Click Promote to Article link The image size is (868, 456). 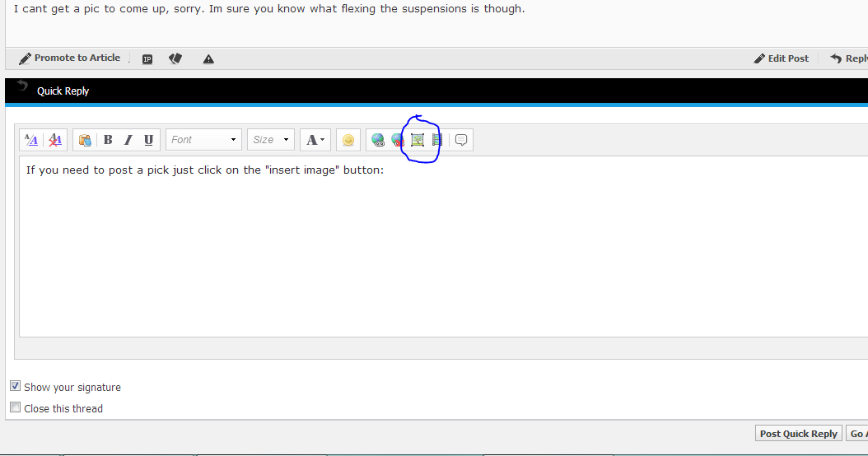[70, 58]
